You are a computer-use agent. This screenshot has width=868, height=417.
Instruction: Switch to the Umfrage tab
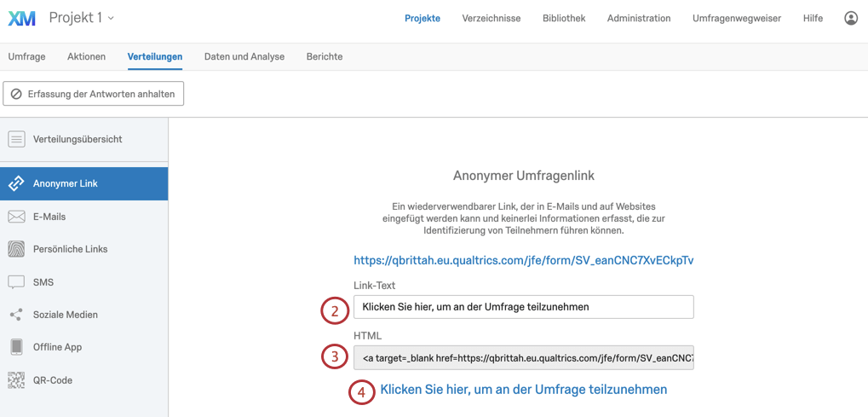pos(26,56)
